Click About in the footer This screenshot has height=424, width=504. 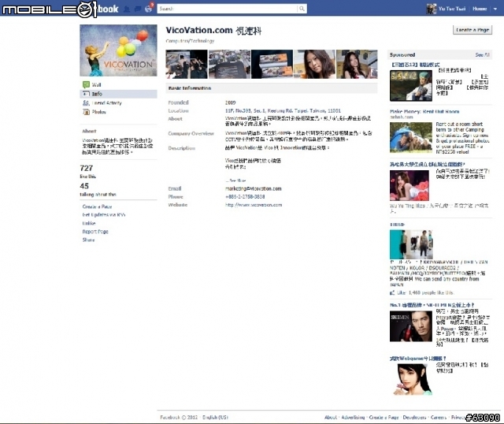pyautogui.click(x=331, y=418)
